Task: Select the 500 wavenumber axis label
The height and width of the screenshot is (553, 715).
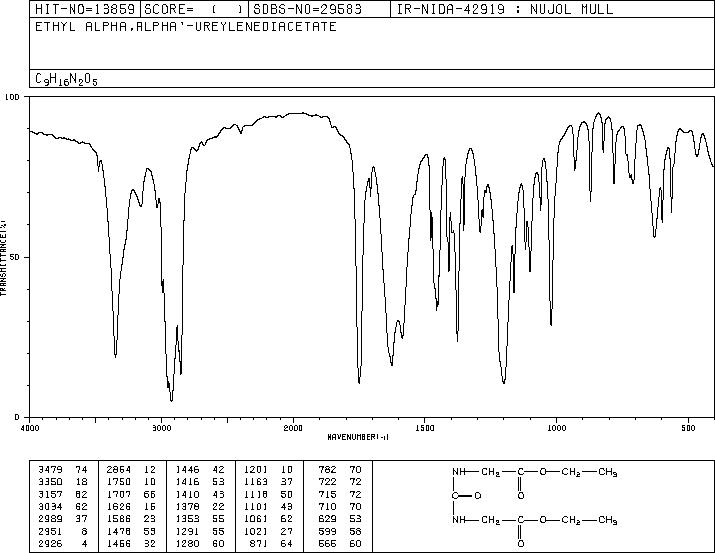Action: click(687, 427)
